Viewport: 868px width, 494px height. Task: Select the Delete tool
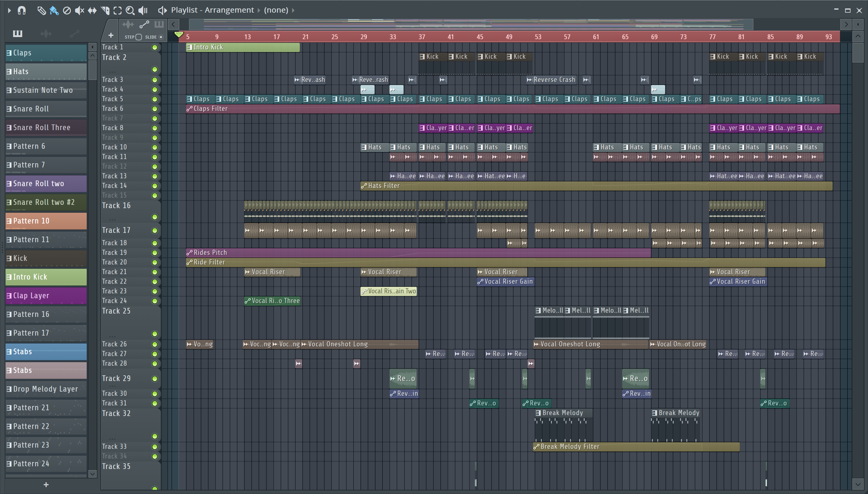click(x=67, y=11)
